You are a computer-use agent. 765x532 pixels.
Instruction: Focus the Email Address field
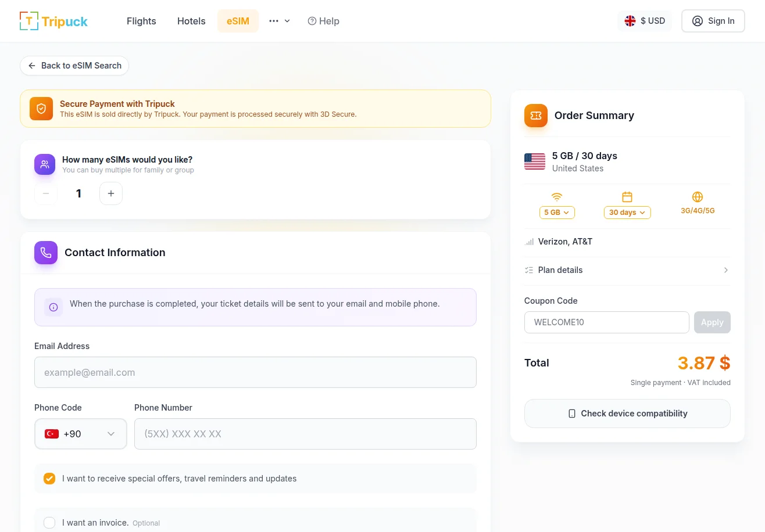click(255, 372)
